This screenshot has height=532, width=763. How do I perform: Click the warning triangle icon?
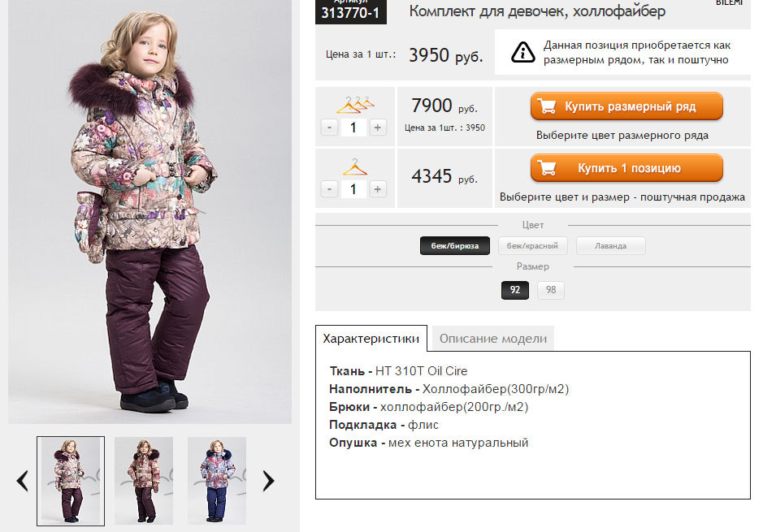pos(522,53)
